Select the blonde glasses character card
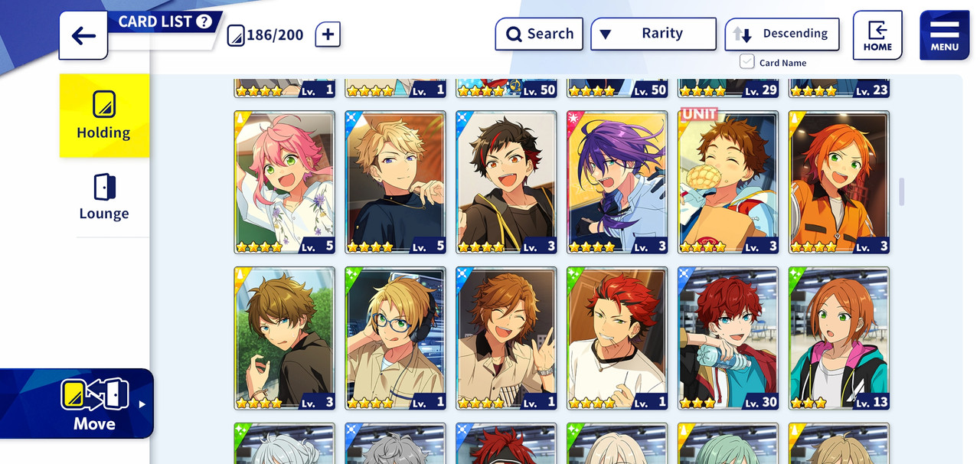The height and width of the screenshot is (464, 980). tap(395, 338)
